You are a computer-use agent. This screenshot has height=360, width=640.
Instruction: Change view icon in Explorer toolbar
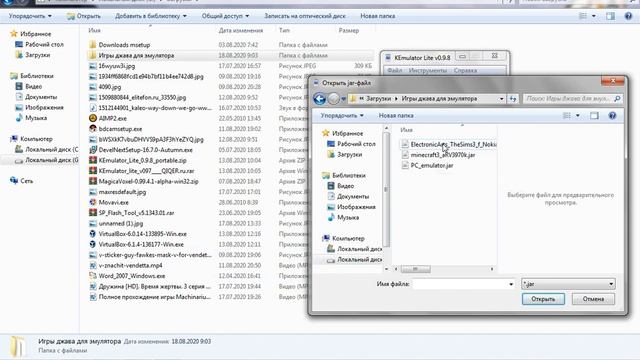coord(583,16)
